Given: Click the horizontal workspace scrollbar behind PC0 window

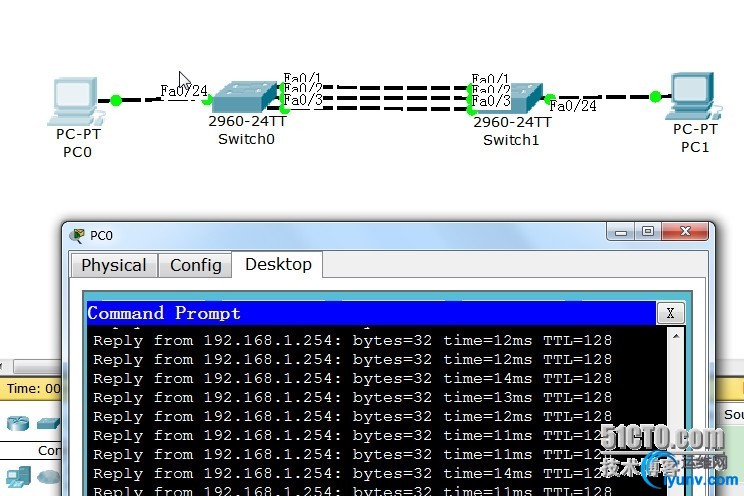Looking at the screenshot, I should click(38, 366).
